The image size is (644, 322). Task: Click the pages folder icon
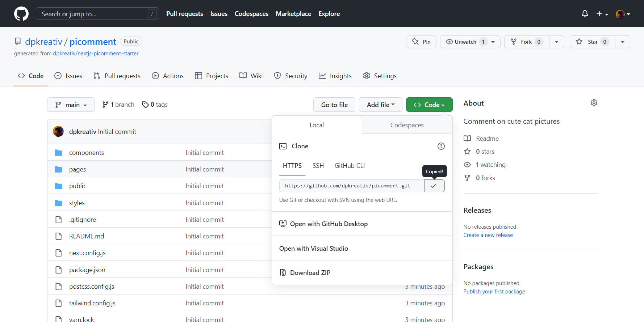(x=58, y=169)
